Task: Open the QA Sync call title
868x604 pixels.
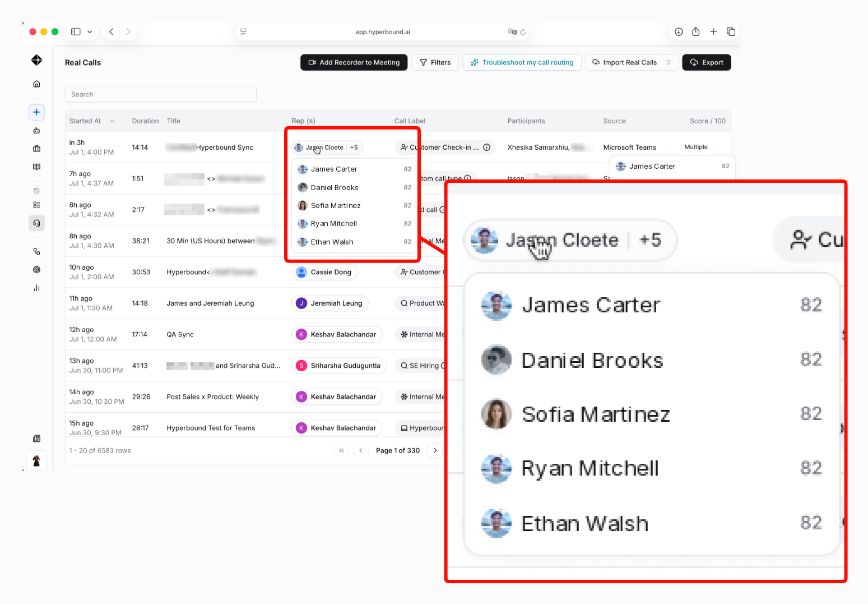Action: [180, 335]
